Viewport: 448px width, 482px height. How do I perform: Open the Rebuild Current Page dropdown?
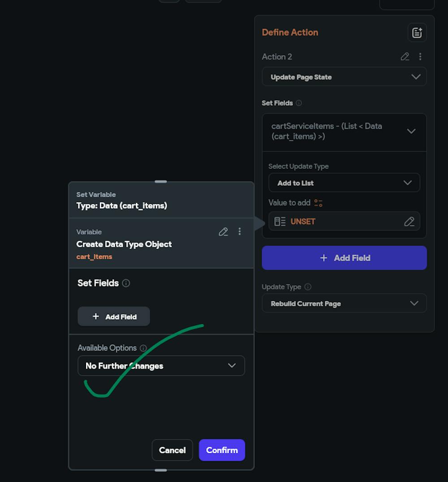[x=344, y=304]
